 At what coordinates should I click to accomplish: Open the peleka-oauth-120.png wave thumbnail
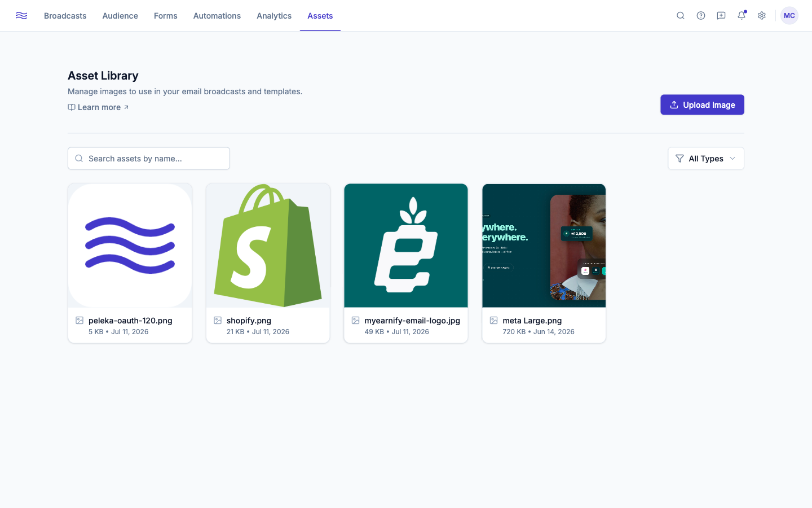coord(130,246)
